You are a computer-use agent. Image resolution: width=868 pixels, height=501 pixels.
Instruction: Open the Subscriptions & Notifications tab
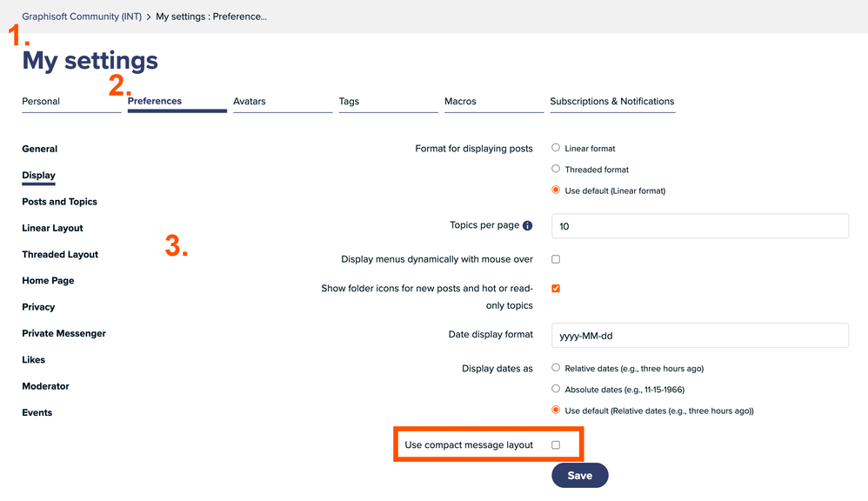click(611, 101)
